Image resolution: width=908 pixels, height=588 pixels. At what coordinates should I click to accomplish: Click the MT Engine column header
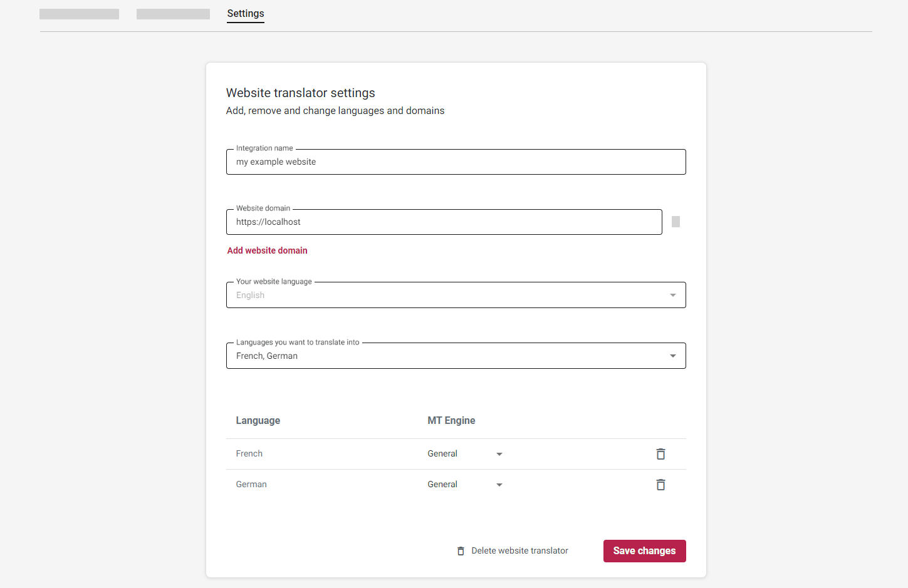[451, 421]
